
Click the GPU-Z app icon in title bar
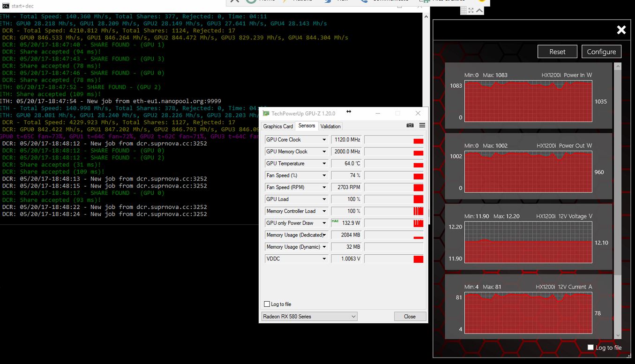tap(266, 113)
